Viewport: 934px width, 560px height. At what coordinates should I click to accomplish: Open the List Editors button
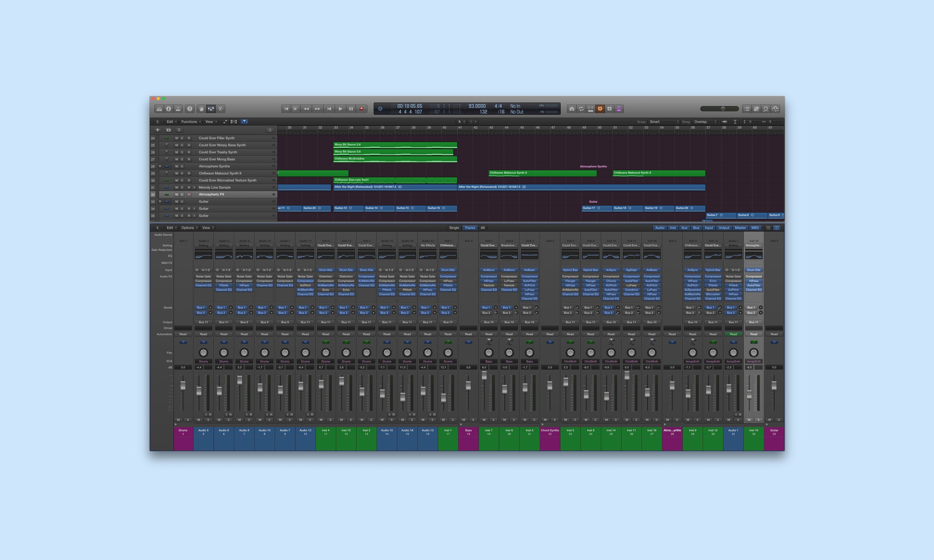747,109
